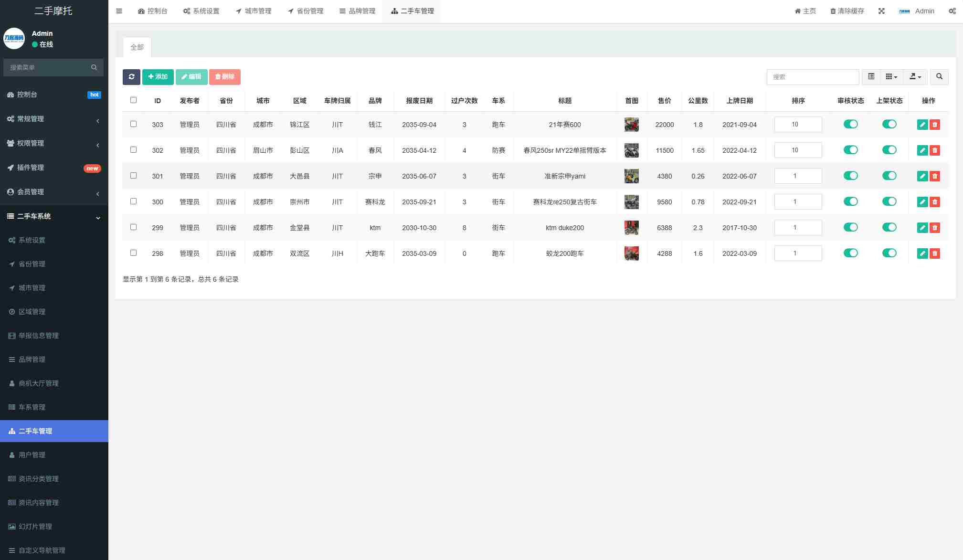
Task: Switch to 品牌管理 top tab
Action: (x=357, y=11)
